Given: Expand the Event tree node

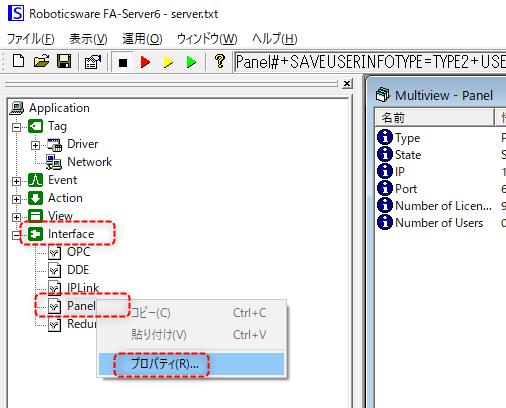Looking at the screenshot, I should [16, 181].
